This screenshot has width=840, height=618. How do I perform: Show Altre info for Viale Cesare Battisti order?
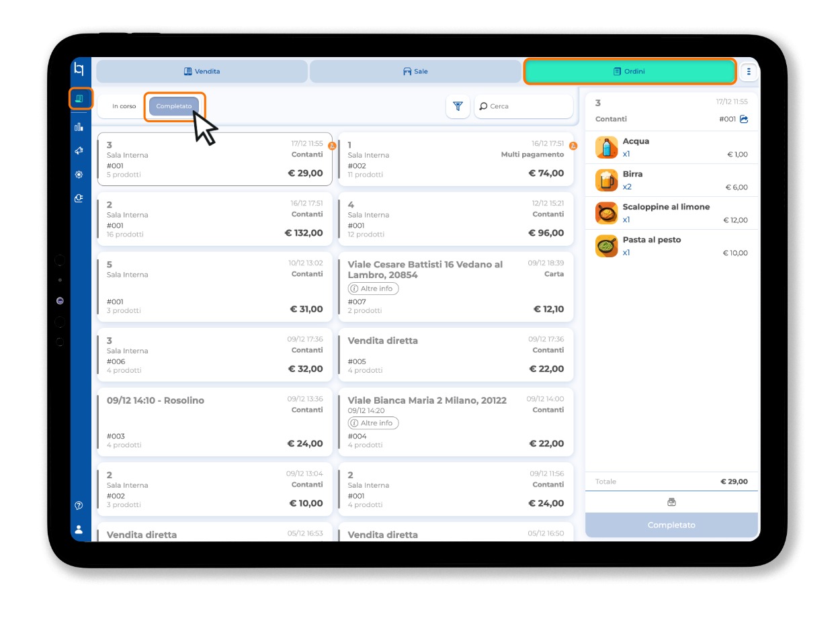point(373,288)
